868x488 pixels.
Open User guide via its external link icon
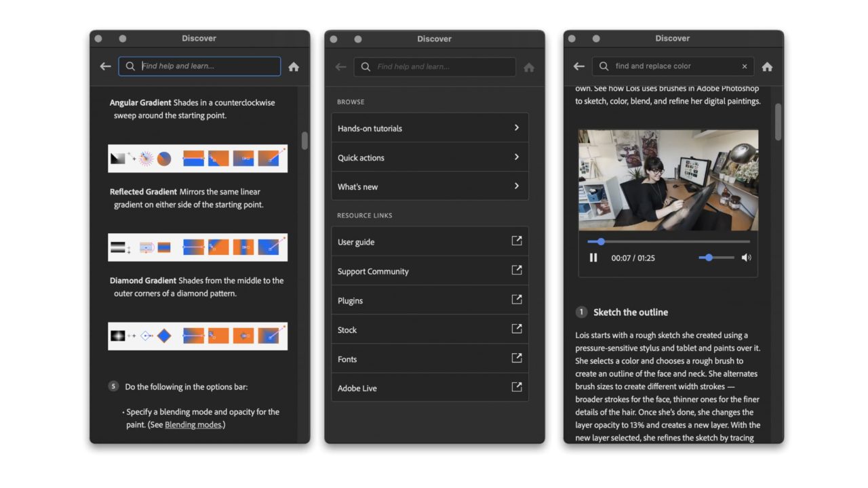click(x=516, y=241)
